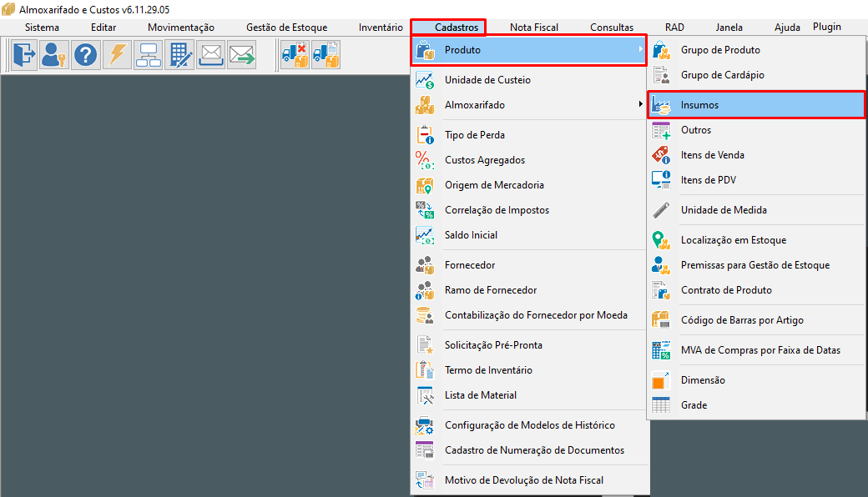
Task: Open the Movimentação menu
Action: tap(181, 27)
